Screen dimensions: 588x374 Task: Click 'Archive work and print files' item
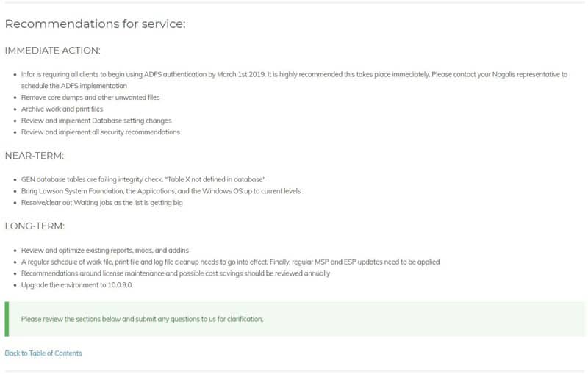click(x=62, y=109)
